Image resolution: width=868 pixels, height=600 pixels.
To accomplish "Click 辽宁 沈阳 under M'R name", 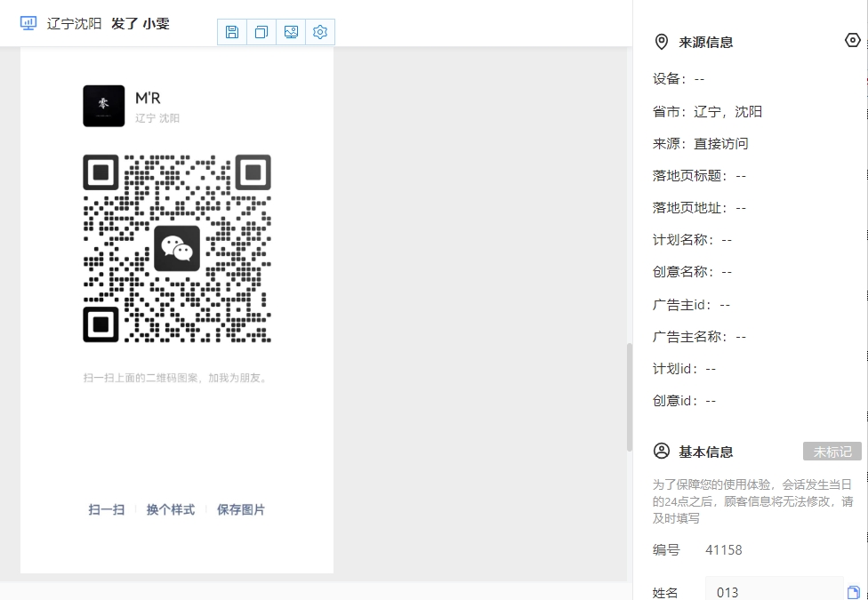I will (157, 118).
